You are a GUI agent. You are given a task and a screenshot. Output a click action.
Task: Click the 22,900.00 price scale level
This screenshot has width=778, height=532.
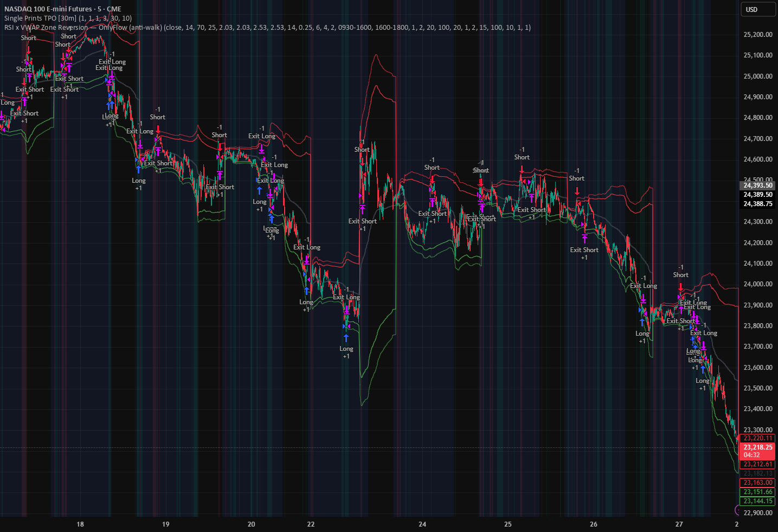pos(758,513)
